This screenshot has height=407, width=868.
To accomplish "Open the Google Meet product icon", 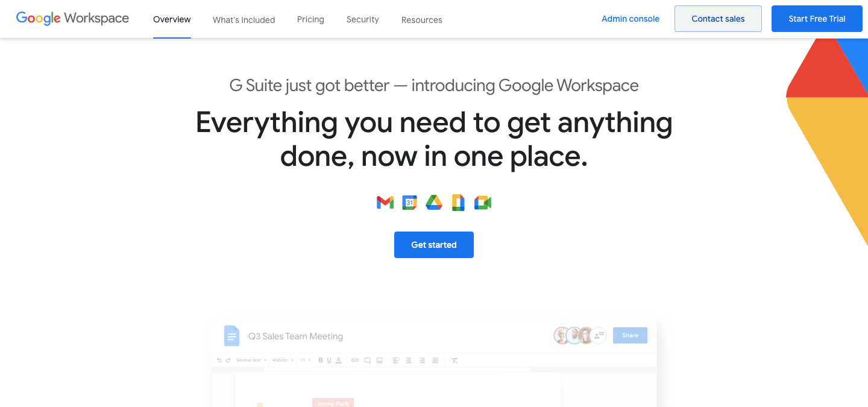I will [x=483, y=203].
